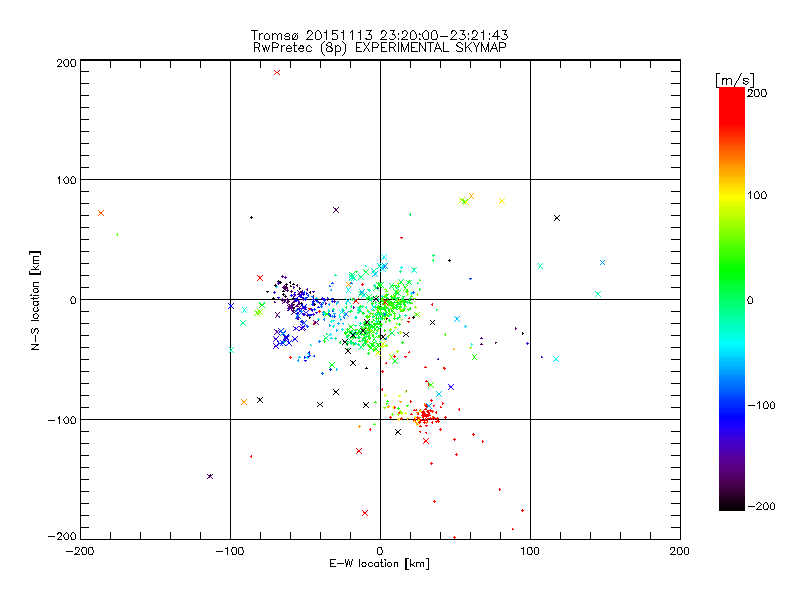This screenshot has height=600, width=800.
Task: Click the y-axis -200 tick label
Action: (x=62, y=536)
